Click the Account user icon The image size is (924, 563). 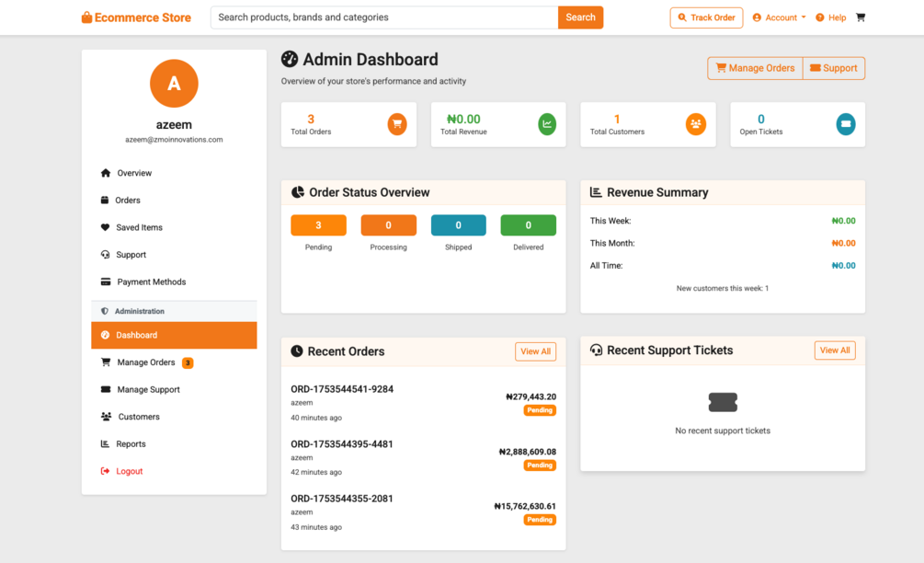(757, 17)
